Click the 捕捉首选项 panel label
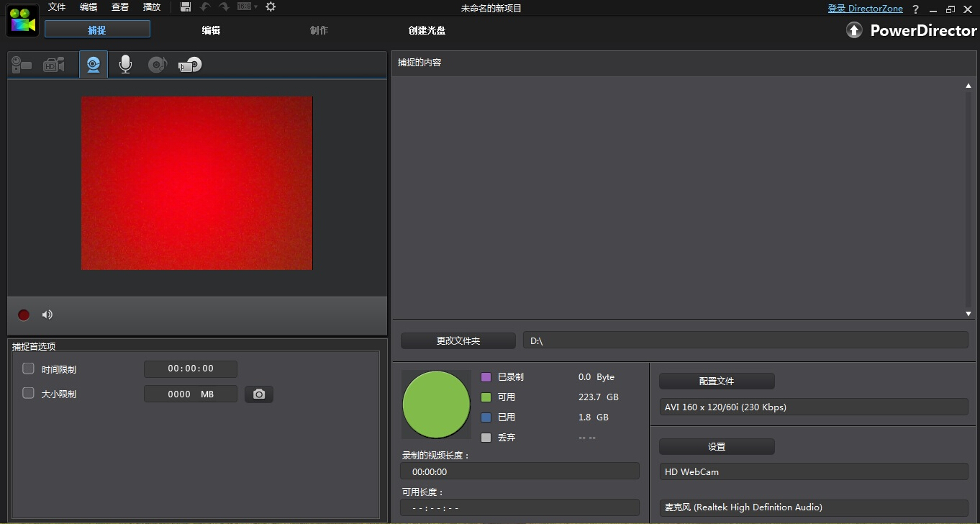This screenshot has width=980, height=524. point(34,346)
